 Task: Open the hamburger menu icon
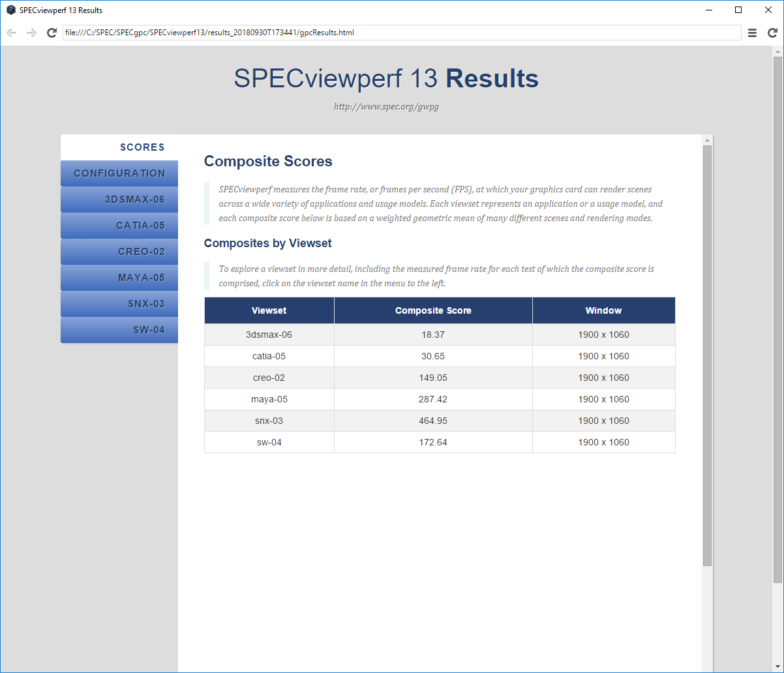(x=752, y=33)
